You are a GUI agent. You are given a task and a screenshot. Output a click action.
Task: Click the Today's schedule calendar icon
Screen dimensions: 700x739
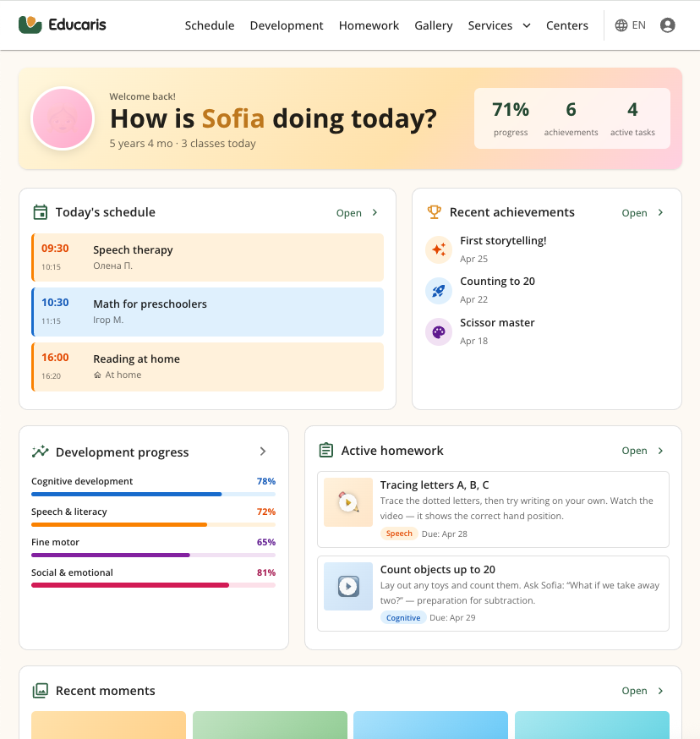tap(40, 212)
